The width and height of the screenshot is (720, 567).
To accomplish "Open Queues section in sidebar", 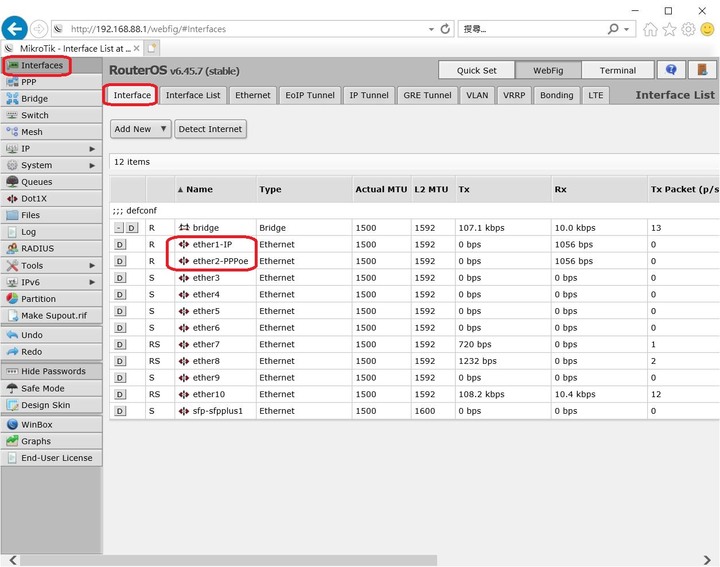I will click(51, 182).
